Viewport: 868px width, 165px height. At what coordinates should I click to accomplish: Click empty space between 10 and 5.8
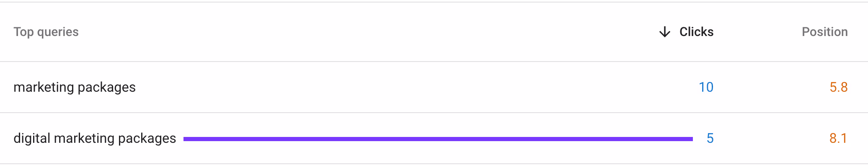[x=772, y=87]
